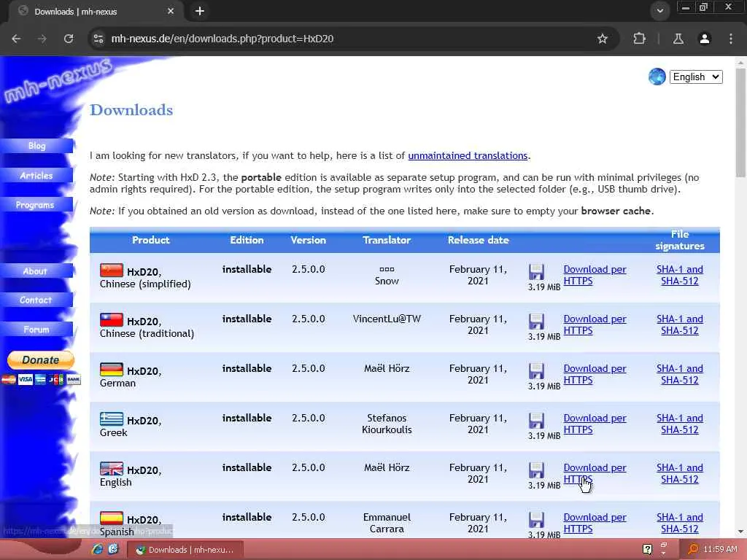Open the browser extensions puzzle icon
The height and width of the screenshot is (560, 747).
[639, 39]
